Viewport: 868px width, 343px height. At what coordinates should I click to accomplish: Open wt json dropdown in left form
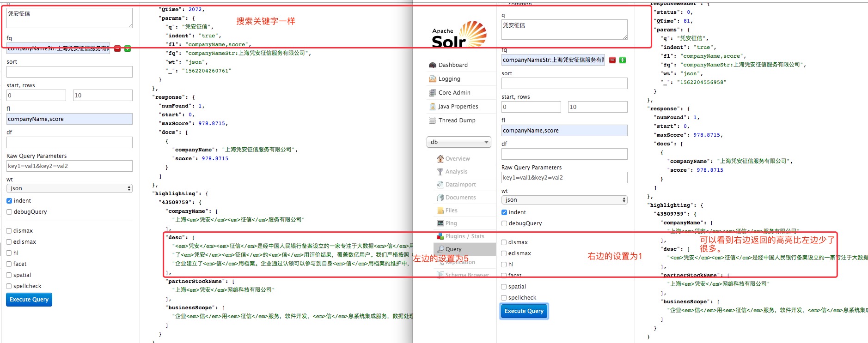[x=69, y=188]
